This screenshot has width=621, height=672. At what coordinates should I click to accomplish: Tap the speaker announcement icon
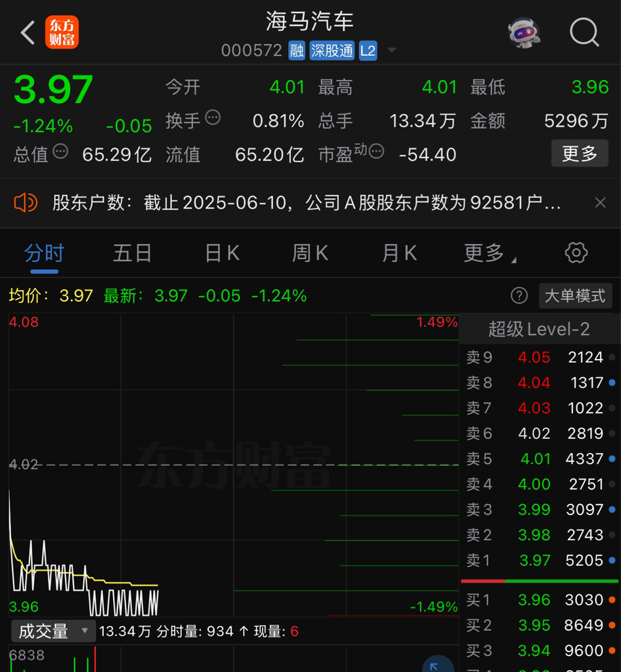(26, 202)
